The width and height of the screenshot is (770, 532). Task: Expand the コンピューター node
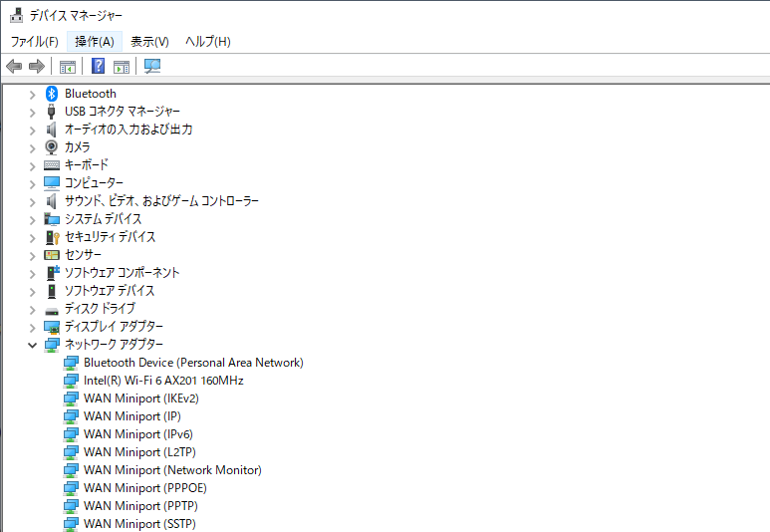pos(33,184)
